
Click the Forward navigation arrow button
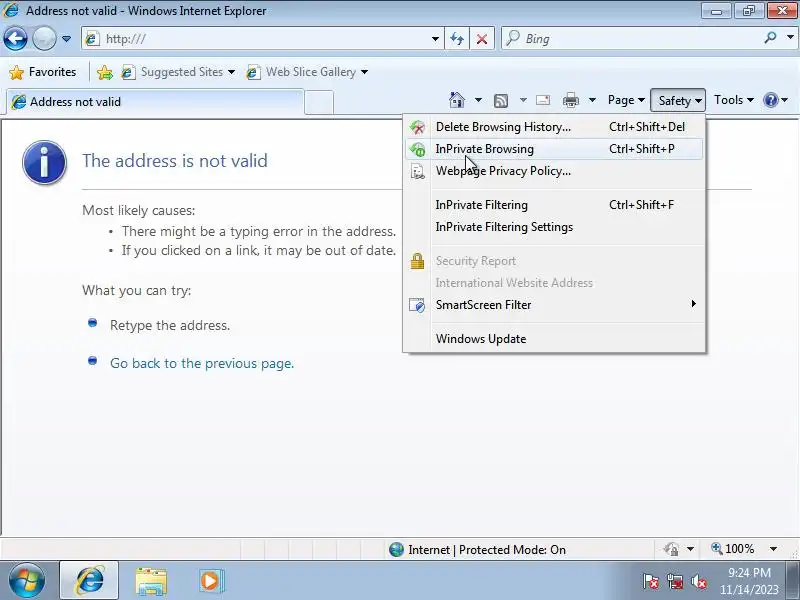44,38
